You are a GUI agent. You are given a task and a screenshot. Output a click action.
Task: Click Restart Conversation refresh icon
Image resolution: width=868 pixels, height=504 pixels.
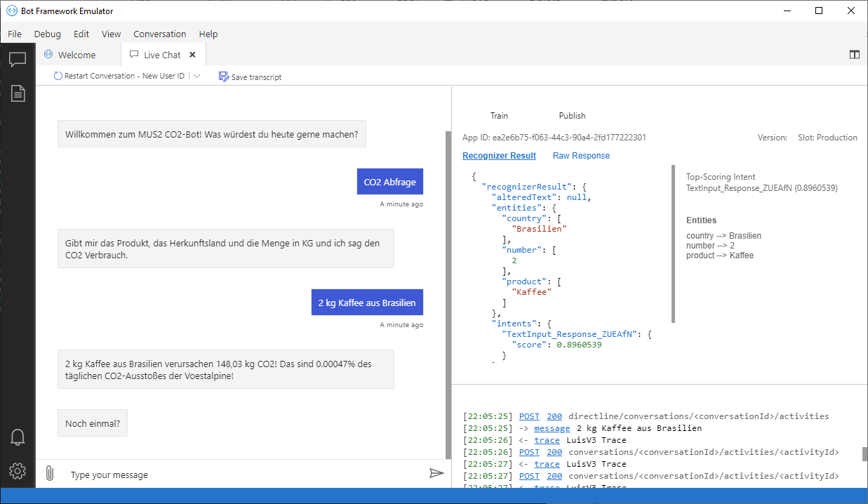[58, 76]
